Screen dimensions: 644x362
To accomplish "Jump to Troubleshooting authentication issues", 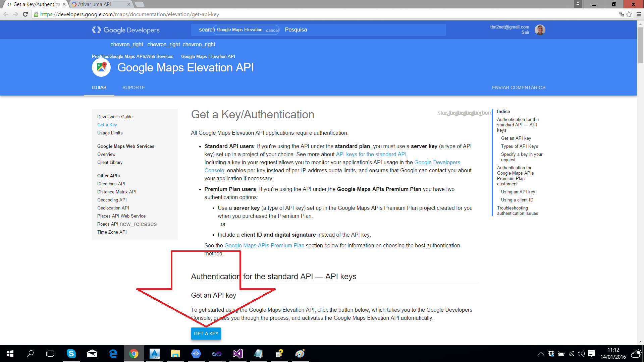I will point(518,210).
